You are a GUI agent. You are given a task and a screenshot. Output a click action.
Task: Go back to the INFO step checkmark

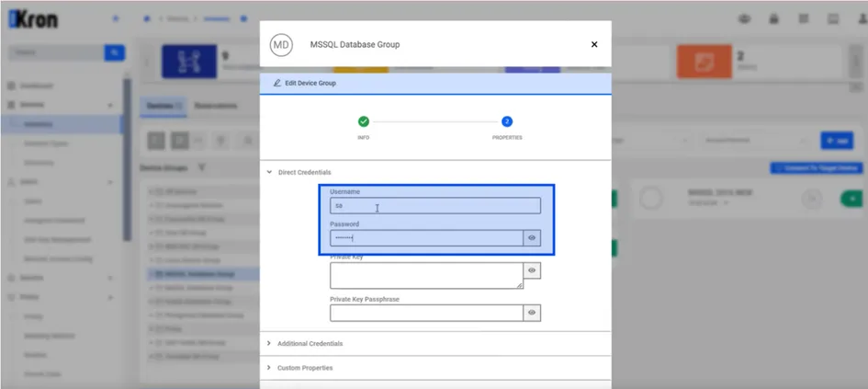click(x=363, y=121)
